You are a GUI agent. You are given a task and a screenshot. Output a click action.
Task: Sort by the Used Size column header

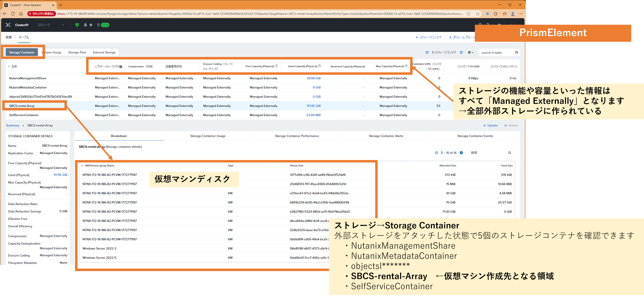(507, 166)
